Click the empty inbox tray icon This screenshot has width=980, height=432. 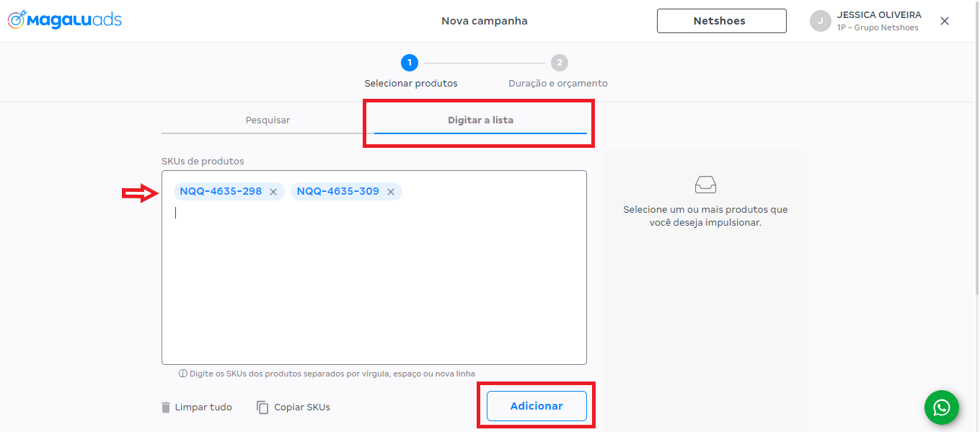705,185
